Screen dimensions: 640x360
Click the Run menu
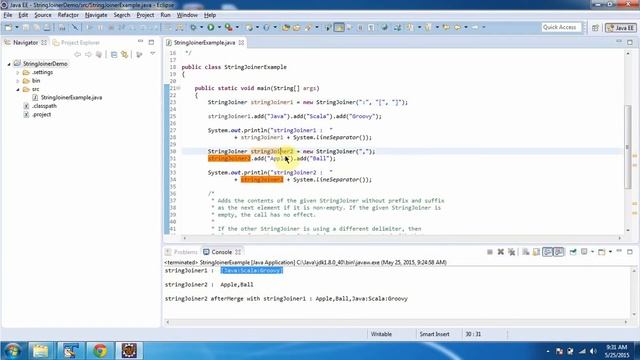(165, 15)
